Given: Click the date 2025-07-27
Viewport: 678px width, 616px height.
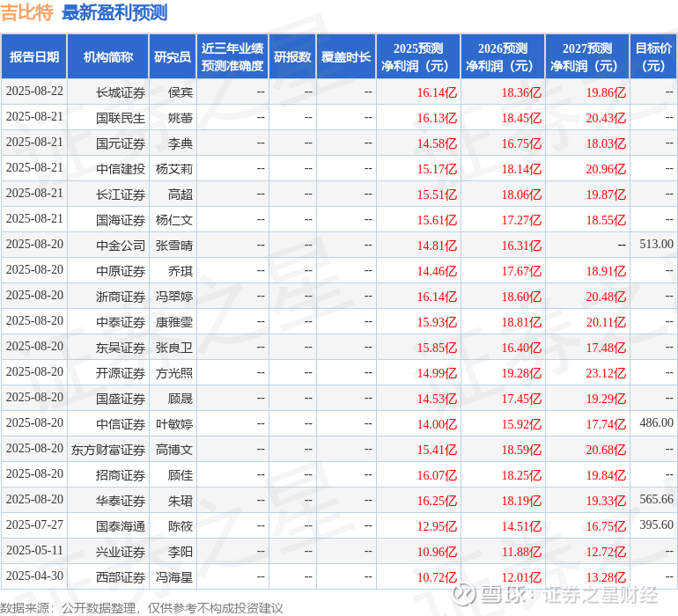Looking at the screenshot, I should [x=34, y=524].
